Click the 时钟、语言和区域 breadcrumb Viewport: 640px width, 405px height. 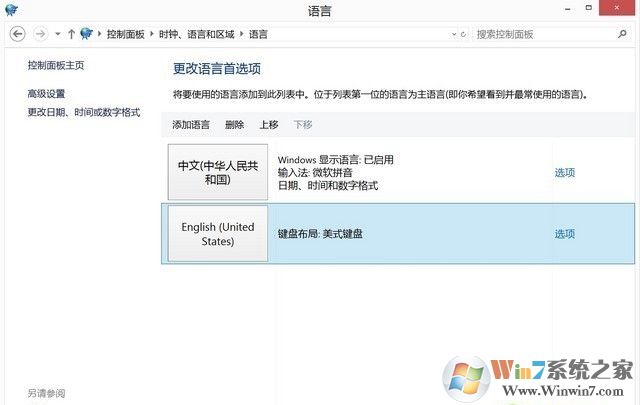(197, 34)
